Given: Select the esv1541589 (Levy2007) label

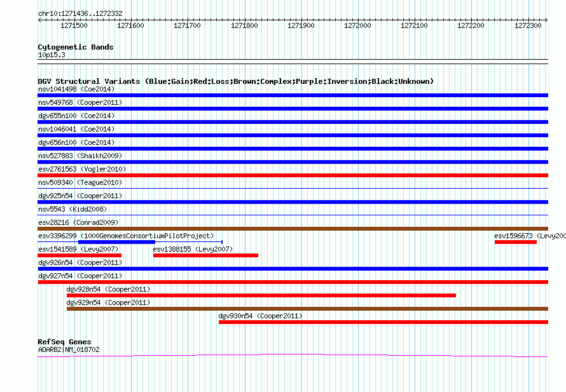Looking at the screenshot, I should [x=78, y=249].
